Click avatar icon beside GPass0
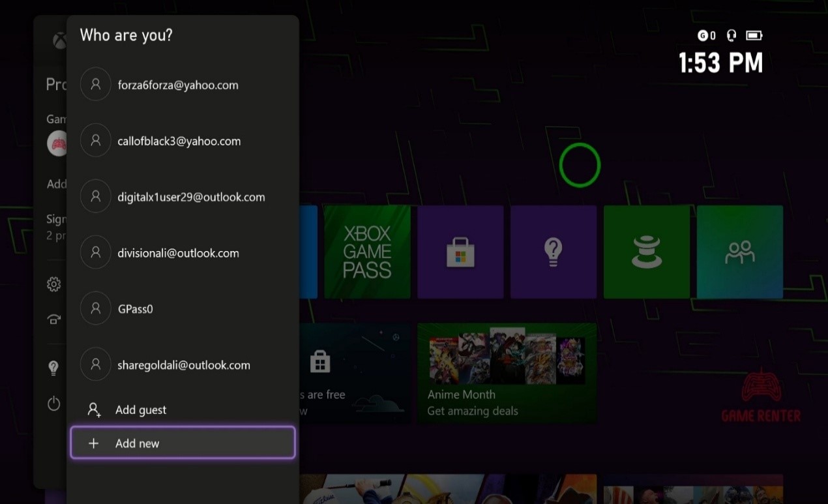 (96, 309)
